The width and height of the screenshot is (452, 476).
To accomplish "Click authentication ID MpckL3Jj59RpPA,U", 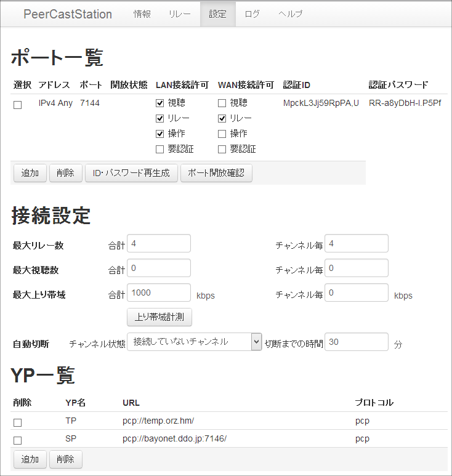I will point(321,103).
